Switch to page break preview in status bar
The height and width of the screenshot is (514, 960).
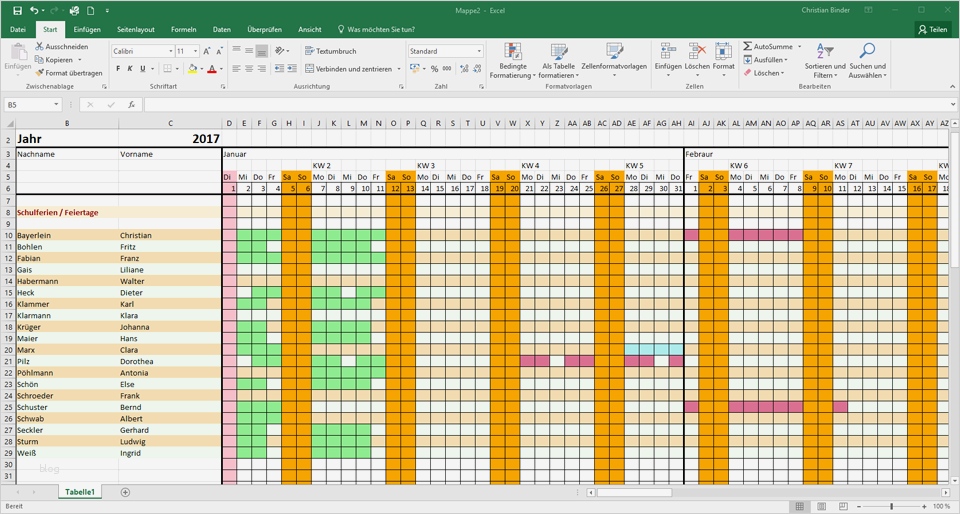click(x=843, y=507)
